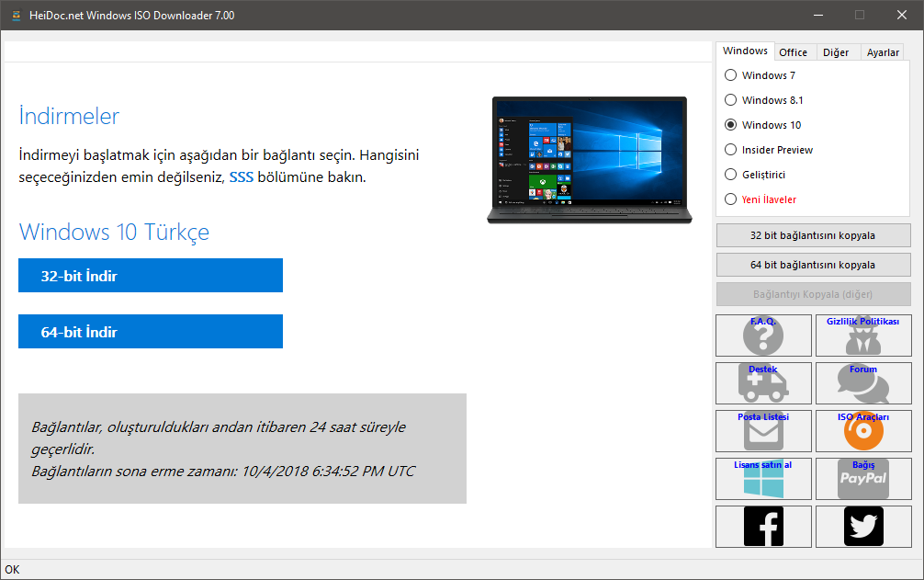Click the İndirmeler heading
The image size is (924, 580).
[69, 116]
